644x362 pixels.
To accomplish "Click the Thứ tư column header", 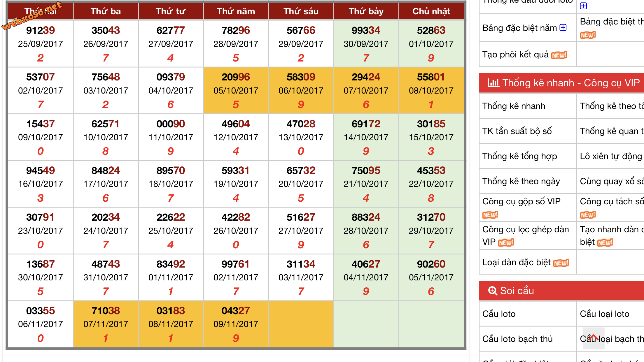I will point(171,11).
